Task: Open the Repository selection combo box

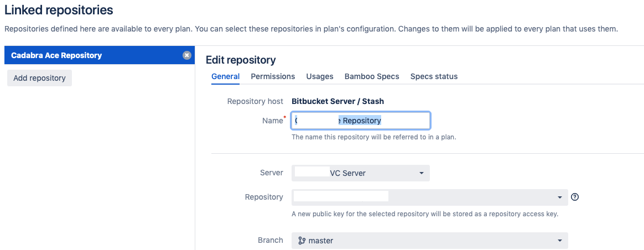Action: (429, 197)
